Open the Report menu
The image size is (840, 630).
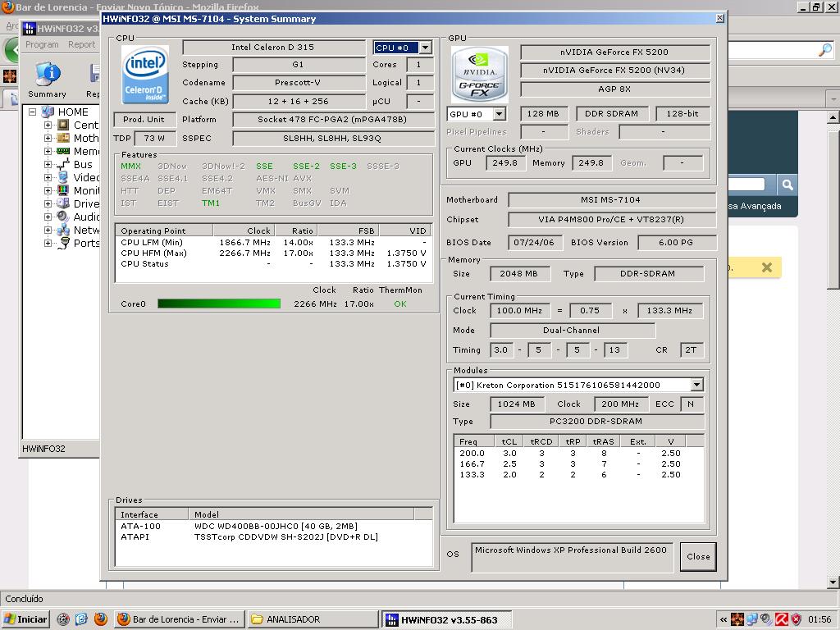82,44
